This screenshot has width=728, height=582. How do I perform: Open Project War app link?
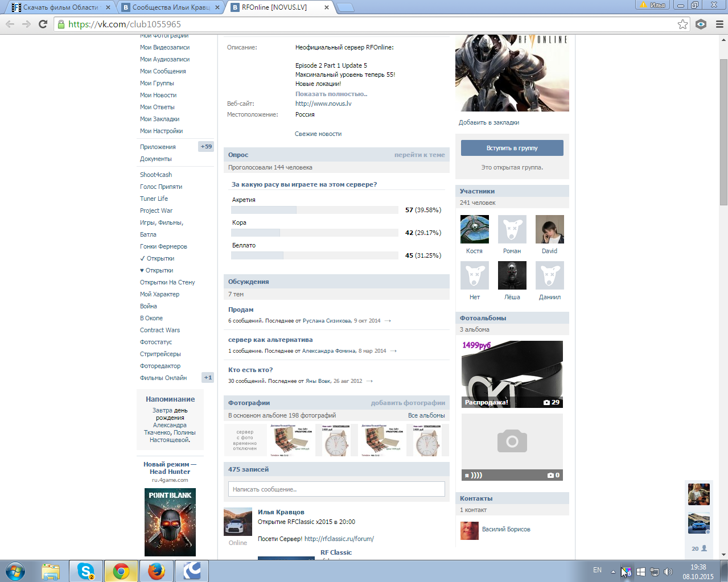click(x=157, y=210)
